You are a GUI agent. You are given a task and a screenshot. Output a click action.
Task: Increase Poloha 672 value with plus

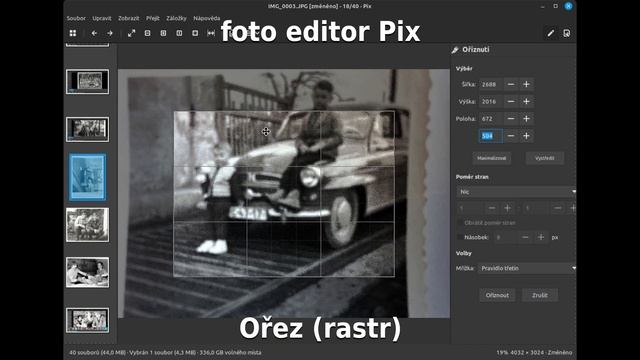click(526, 118)
